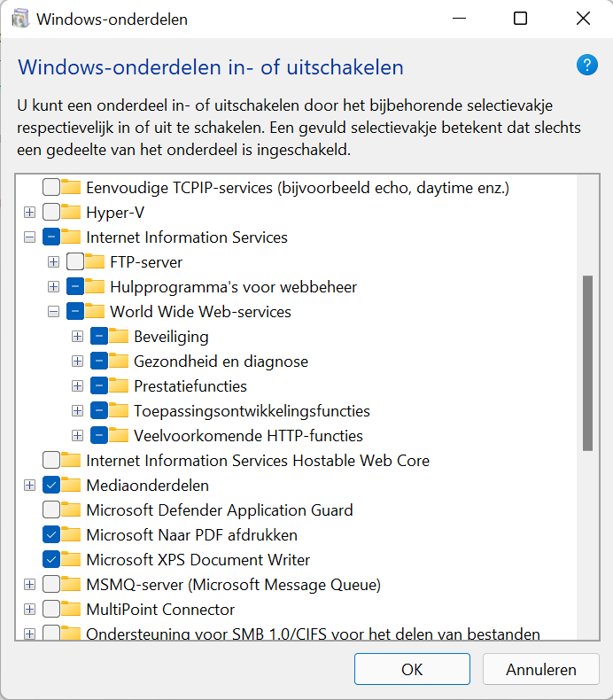Click the Annuleren button

[x=540, y=669]
